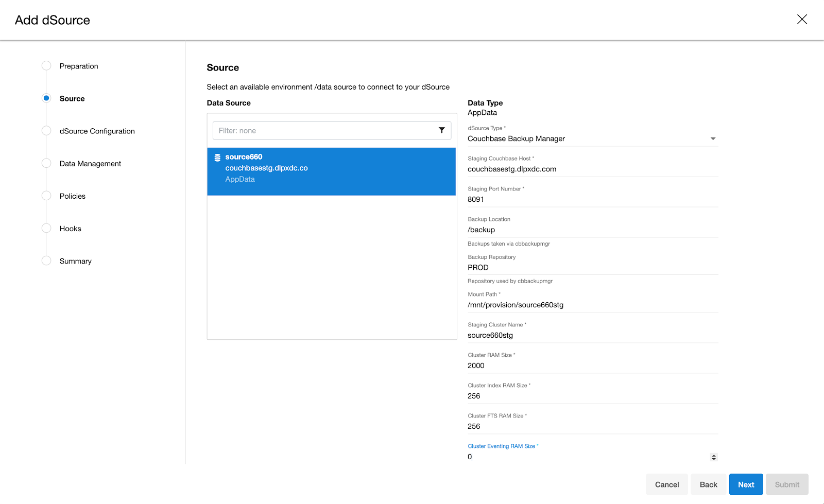The image size is (824, 504).
Task: Select the Policies step circle
Action: (x=46, y=196)
